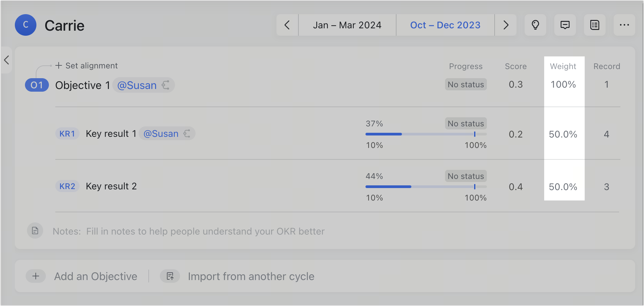The height and width of the screenshot is (306, 644).
Task: Click the notes document icon beside Notes field
Action: click(x=35, y=231)
